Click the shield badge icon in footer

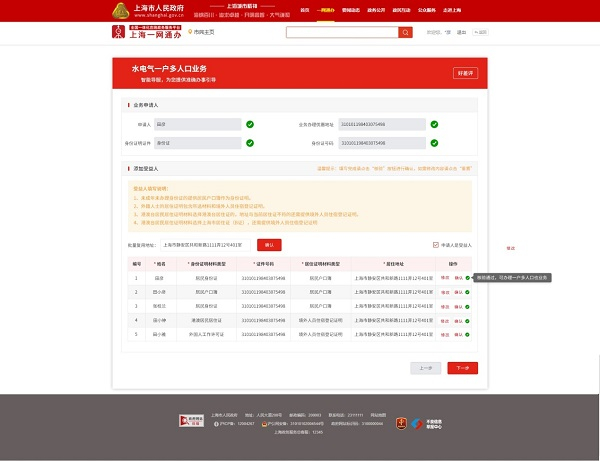(x=401, y=424)
